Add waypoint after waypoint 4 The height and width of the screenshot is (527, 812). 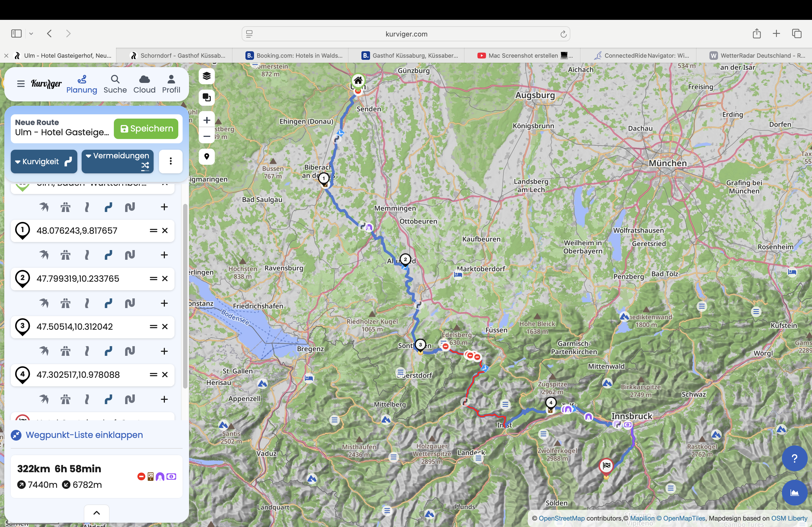click(x=164, y=399)
